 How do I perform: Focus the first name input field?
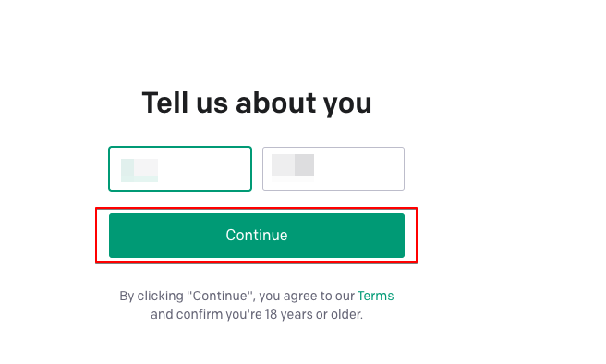[180, 169]
